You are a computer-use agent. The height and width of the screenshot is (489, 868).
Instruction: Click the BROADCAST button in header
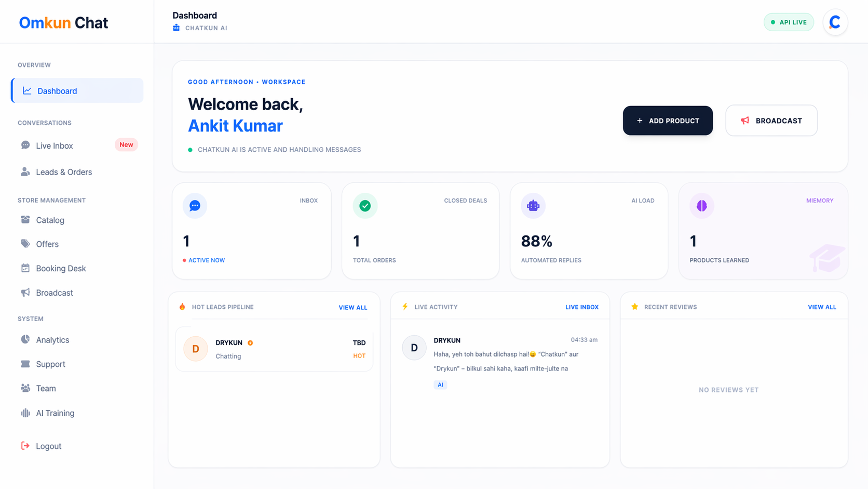coord(771,121)
